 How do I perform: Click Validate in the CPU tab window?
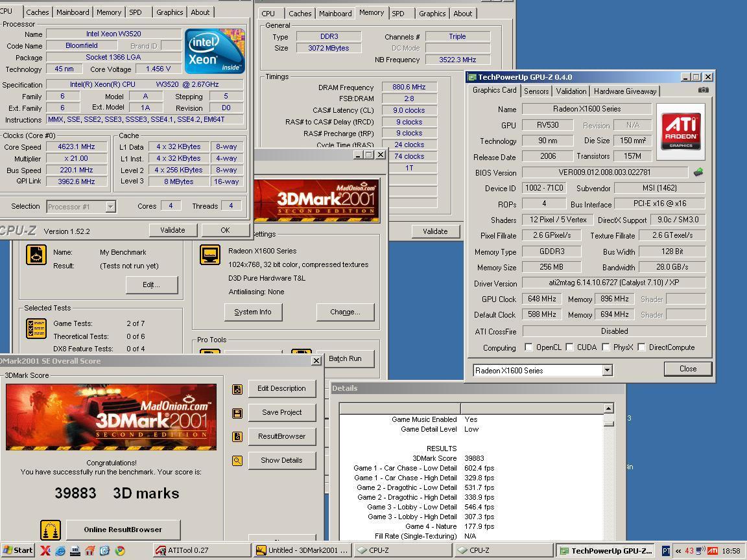(x=172, y=230)
